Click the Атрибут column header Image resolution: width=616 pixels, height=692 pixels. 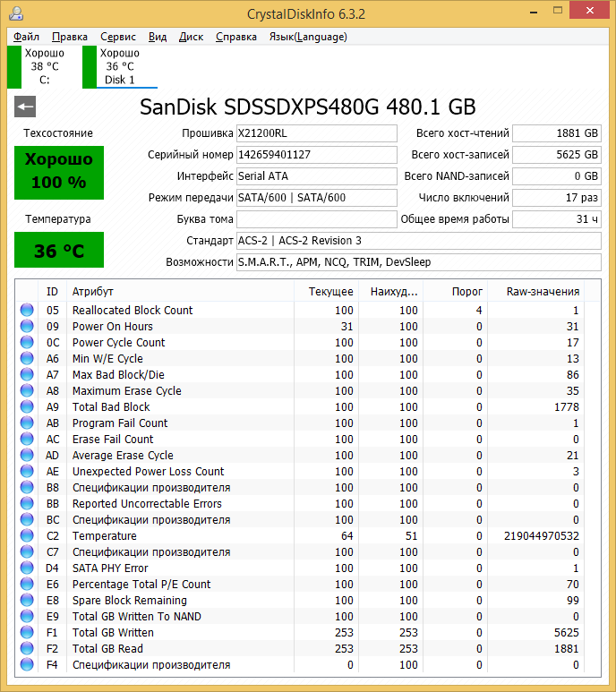point(93,292)
